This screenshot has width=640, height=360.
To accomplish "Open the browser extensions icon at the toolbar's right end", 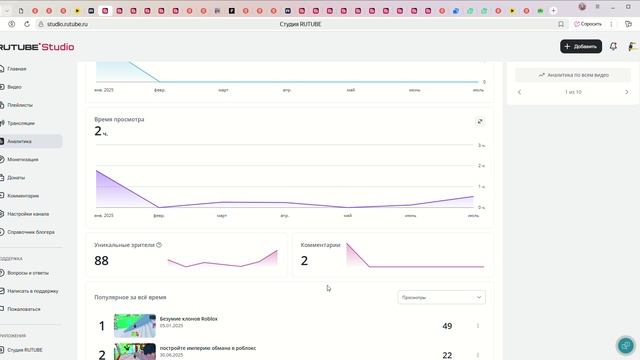I will click(x=629, y=24).
